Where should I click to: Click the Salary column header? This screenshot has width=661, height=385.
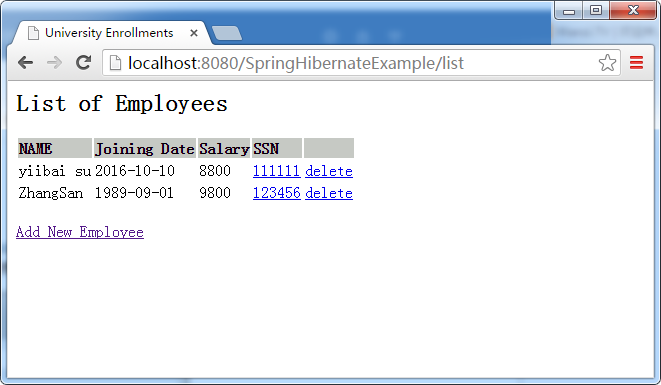tap(224, 148)
